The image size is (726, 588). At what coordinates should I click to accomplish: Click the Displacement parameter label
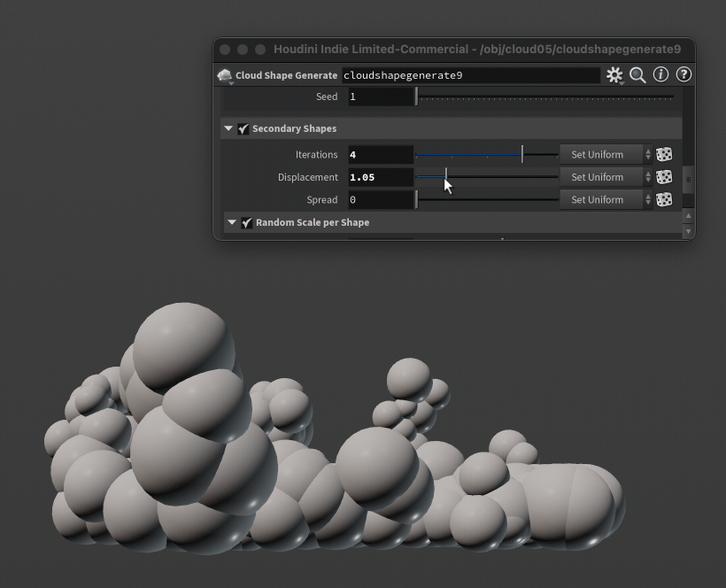(308, 177)
